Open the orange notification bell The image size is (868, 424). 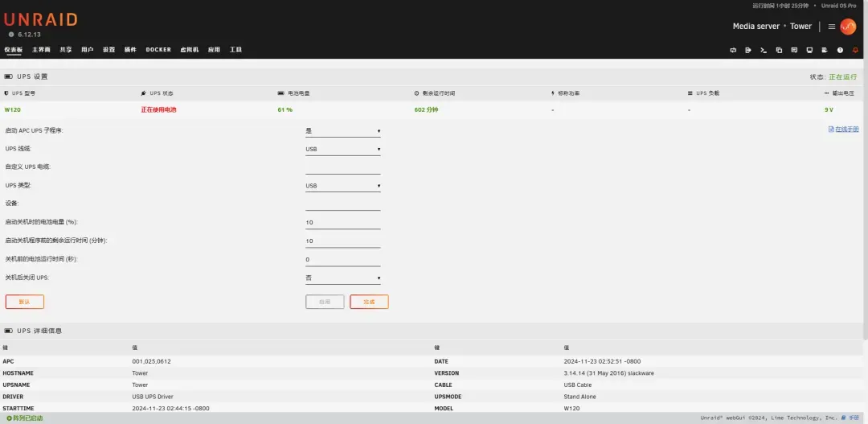coord(855,50)
